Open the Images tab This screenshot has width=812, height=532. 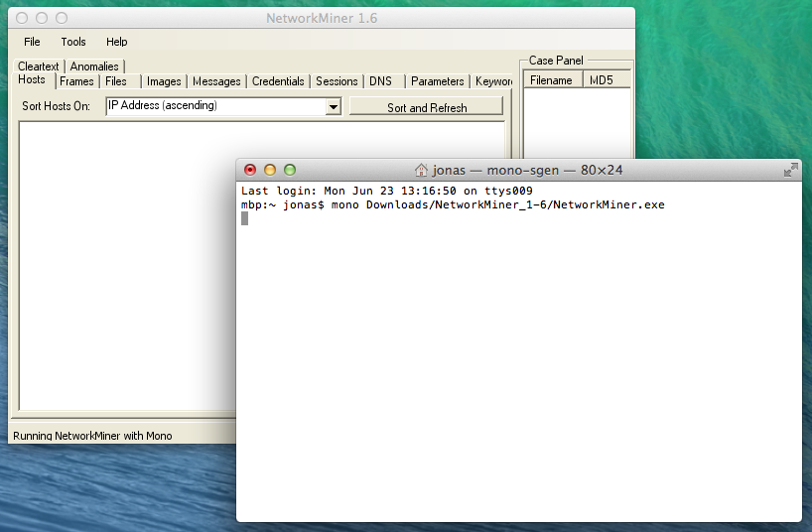click(164, 81)
